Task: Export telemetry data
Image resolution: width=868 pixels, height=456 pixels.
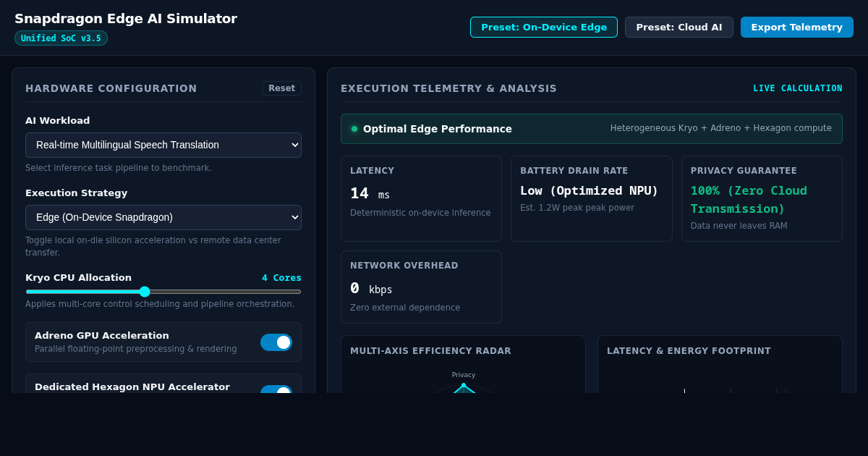Action: 797,28
